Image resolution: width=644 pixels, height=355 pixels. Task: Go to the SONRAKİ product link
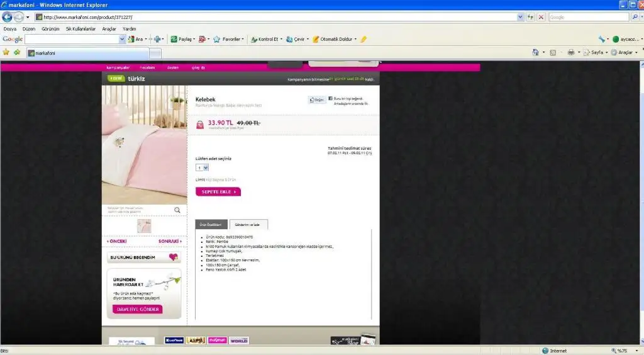(170, 241)
